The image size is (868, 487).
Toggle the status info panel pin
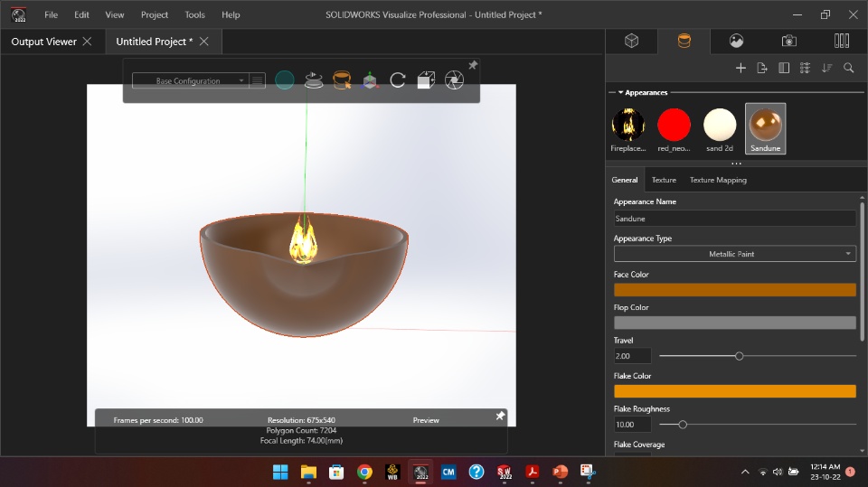[500, 416]
